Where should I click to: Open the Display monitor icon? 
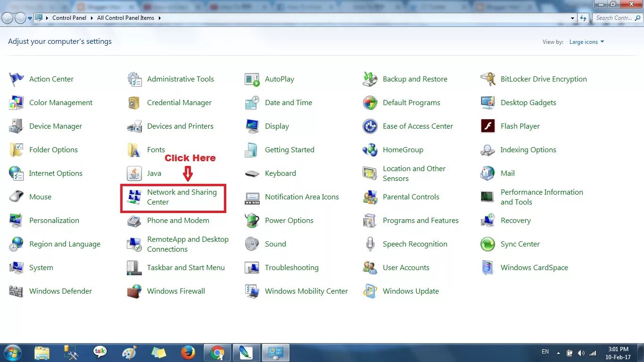[x=252, y=126]
